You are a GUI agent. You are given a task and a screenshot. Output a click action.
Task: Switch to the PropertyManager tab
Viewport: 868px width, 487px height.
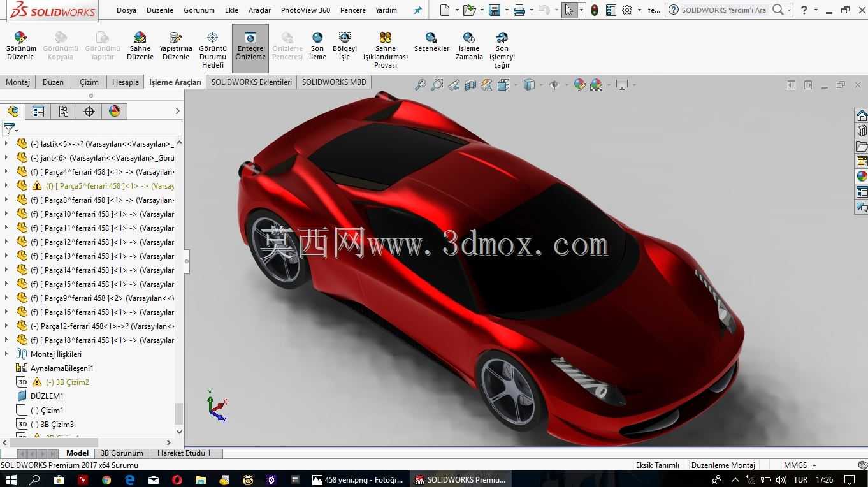point(38,112)
